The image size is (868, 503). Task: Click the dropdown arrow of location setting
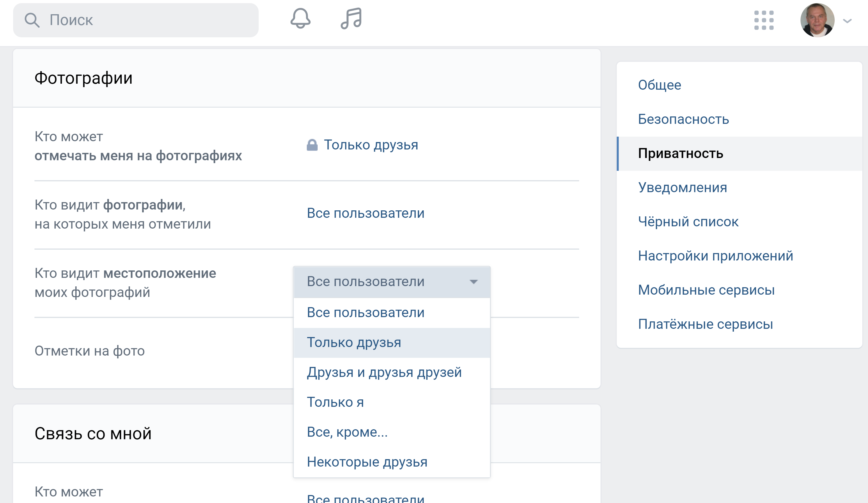pyautogui.click(x=474, y=282)
